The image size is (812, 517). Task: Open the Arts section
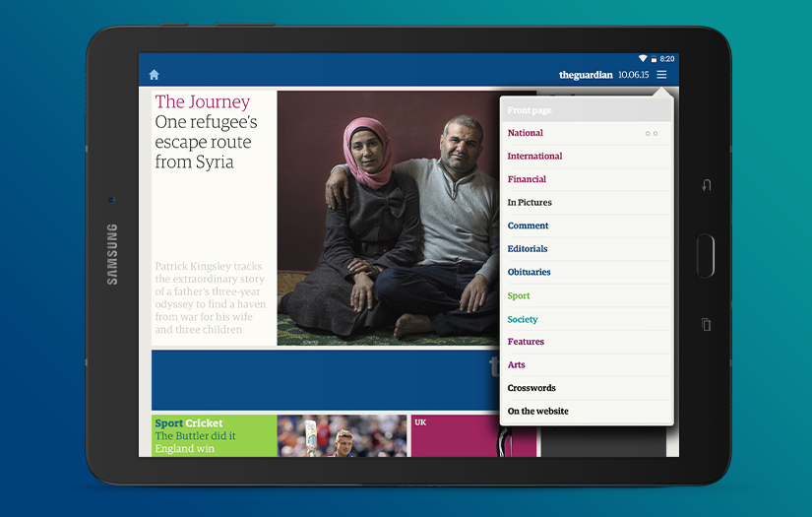tap(587, 364)
